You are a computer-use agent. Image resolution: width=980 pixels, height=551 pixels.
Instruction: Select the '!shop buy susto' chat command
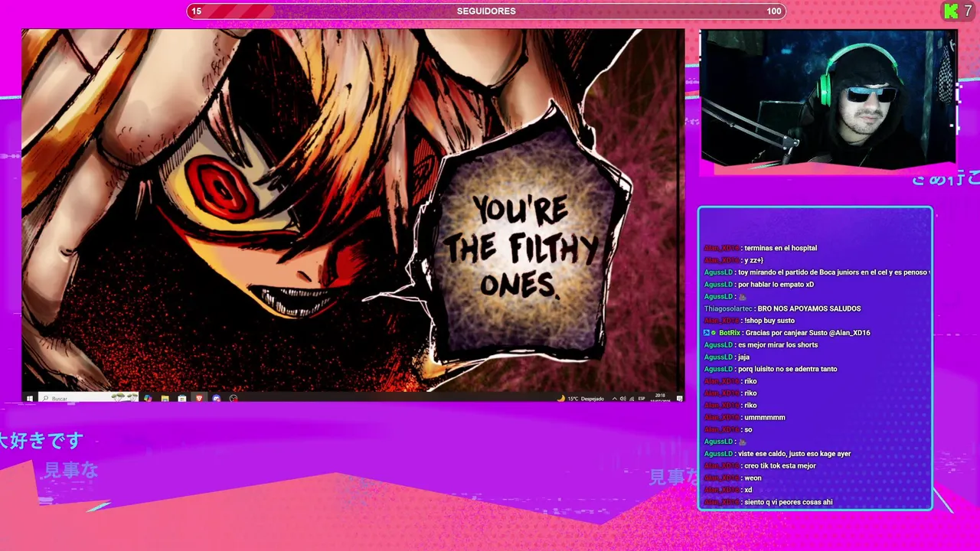pyautogui.click(x=769, y=321)
